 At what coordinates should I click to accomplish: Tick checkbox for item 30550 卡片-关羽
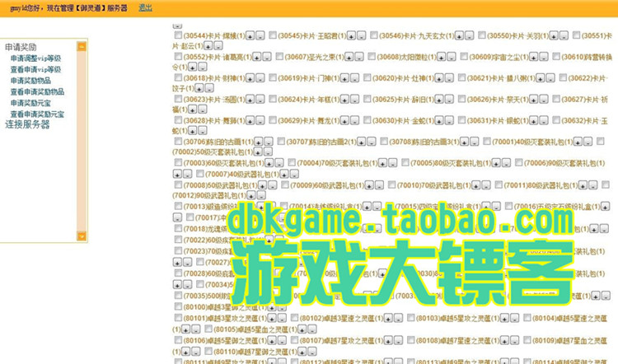point(482,35)
